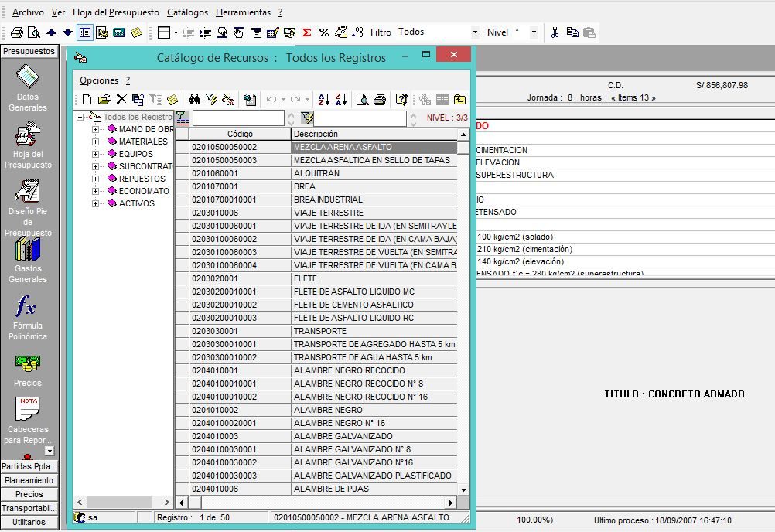Screen dimensions: 775x532
Task: Click the Utilitarios button in the sidebar
Action: pyautogui.click(x=29, y=522)
